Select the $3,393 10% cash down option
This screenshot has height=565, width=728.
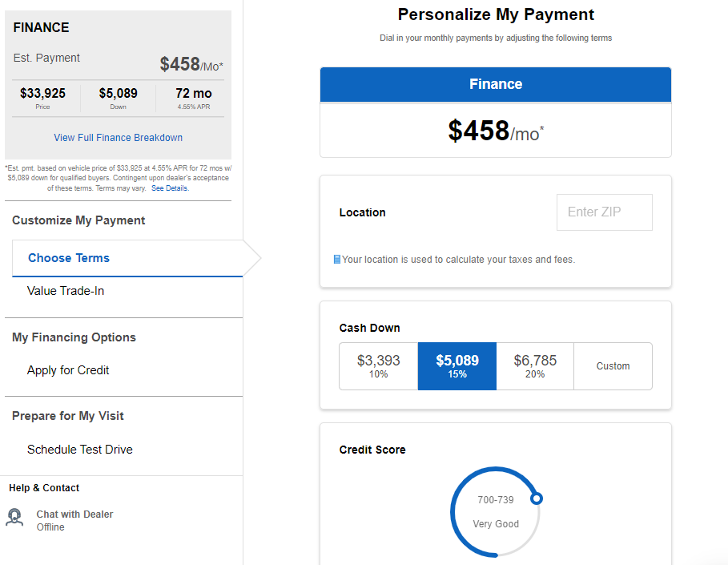(378, 366)
